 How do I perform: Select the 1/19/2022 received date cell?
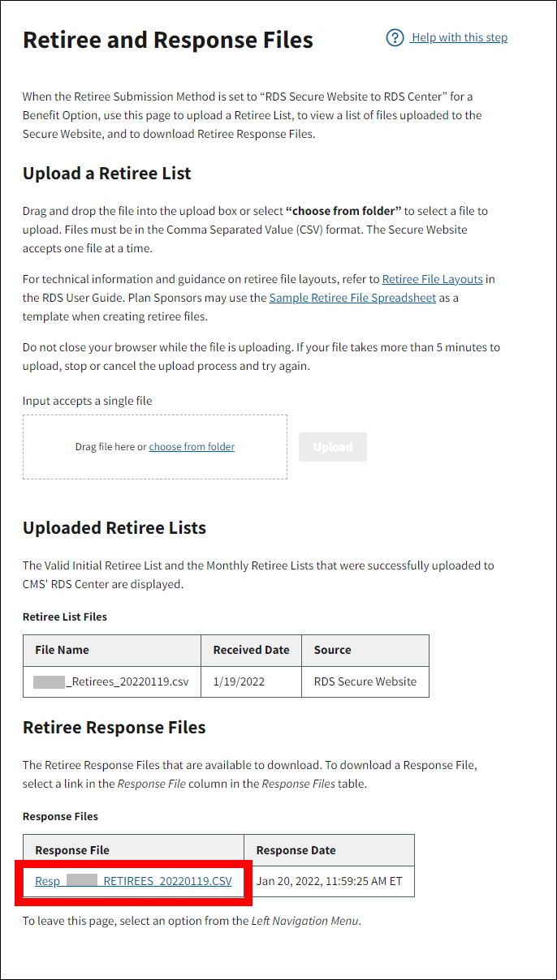coord(239,681)
